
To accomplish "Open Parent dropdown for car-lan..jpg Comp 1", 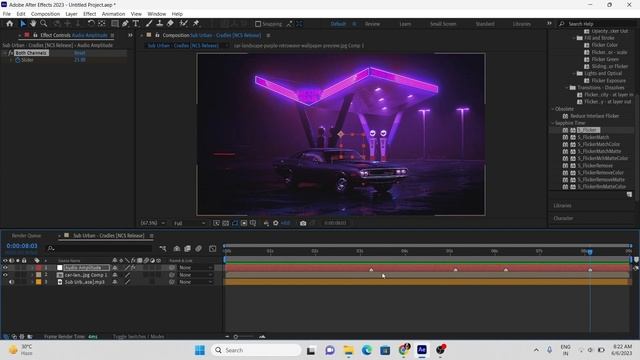I will pos(196,275).
